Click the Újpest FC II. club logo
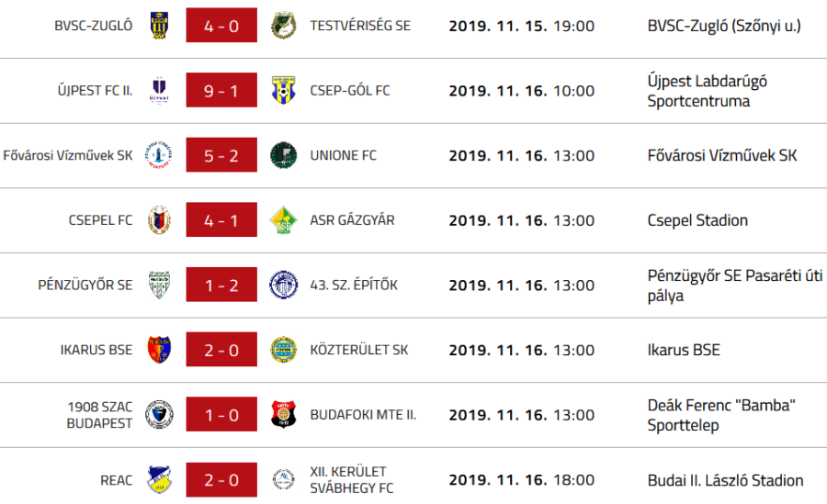827x504 pixels. click(x=159, y=91)
